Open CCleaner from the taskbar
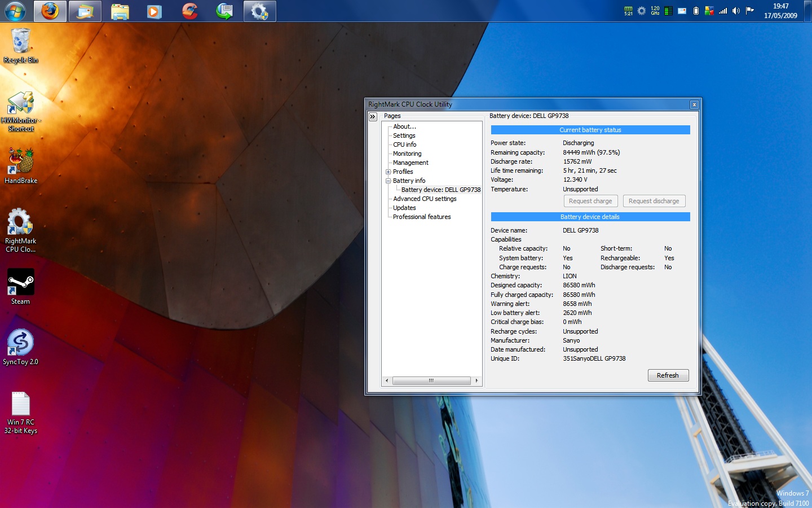This screenshot has width=812, height=508. pos(189,11)
